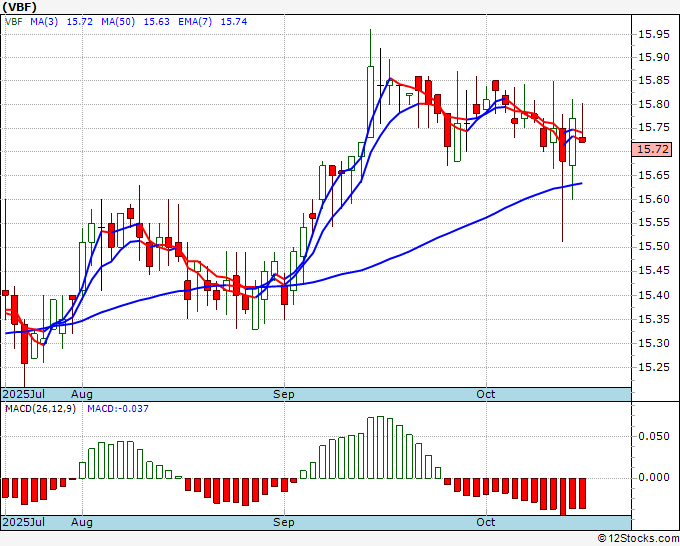Click the Oct marker on price axis

pos(486,395)
